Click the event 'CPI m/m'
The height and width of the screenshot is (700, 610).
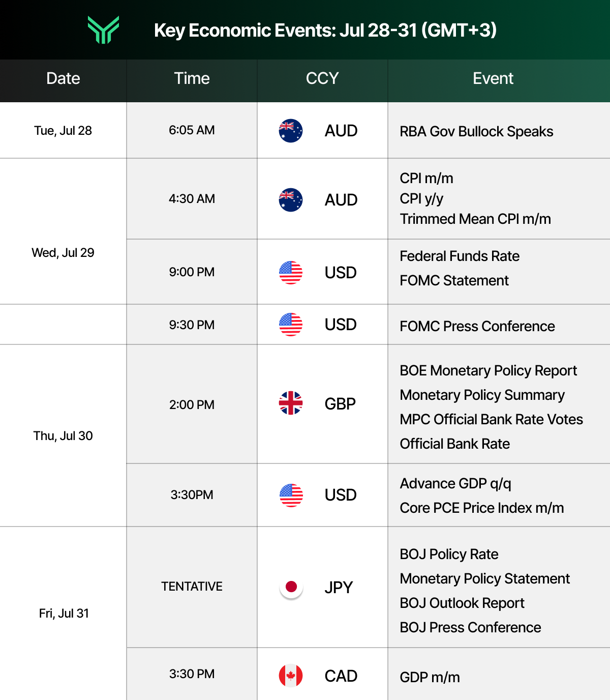click(426, 178)
